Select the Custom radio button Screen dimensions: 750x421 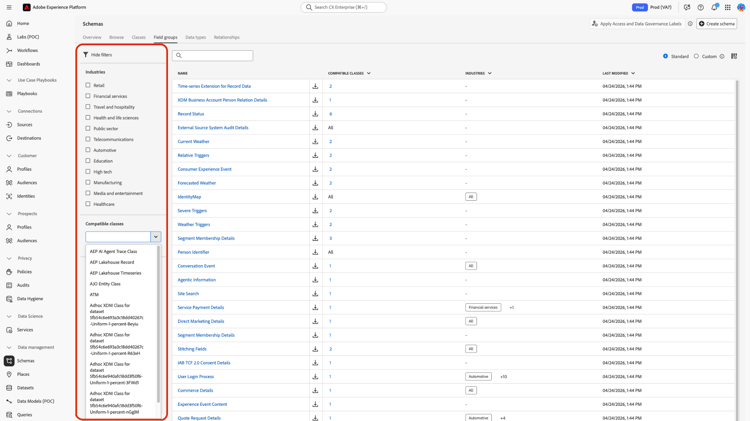coord(696,56)
